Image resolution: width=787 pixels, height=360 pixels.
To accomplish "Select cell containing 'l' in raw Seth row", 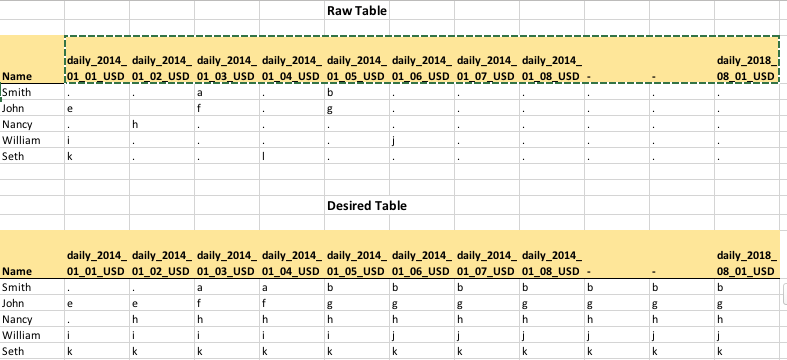I will point(292,156).
